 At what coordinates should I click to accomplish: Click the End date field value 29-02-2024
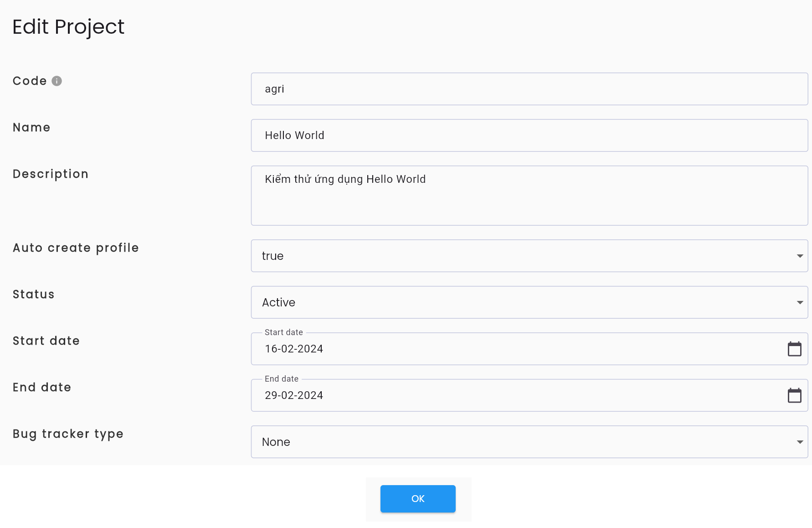pos(294,395)
